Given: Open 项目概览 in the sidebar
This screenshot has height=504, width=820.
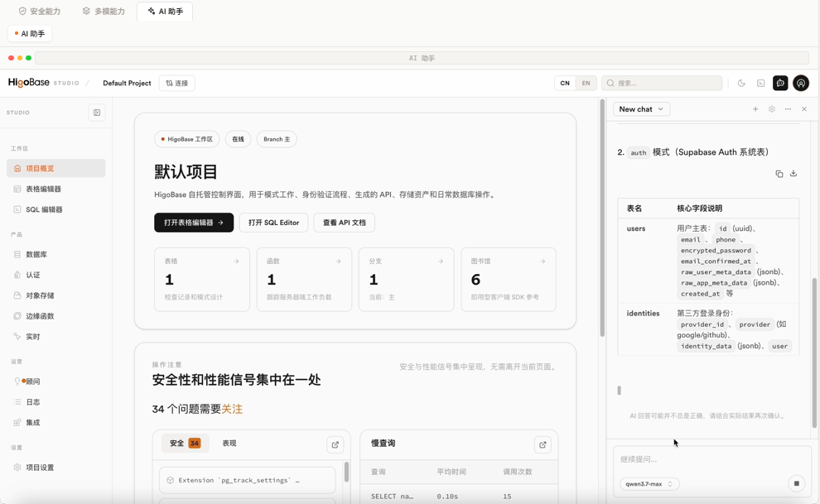Looking at the screenshot, I should tap(56, 168).
